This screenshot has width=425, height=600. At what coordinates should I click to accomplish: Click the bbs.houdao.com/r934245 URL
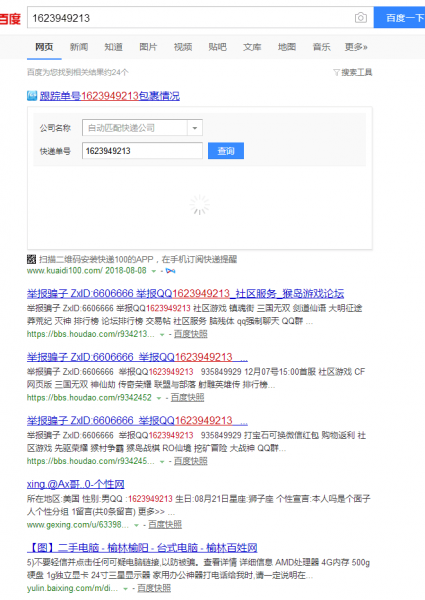(x=91, y=461)
